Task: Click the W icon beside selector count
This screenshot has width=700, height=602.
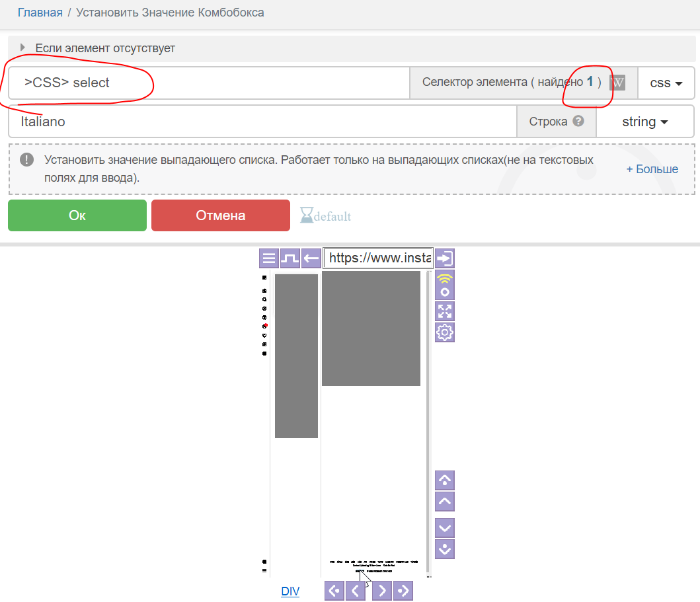Action: click(617, 83)
